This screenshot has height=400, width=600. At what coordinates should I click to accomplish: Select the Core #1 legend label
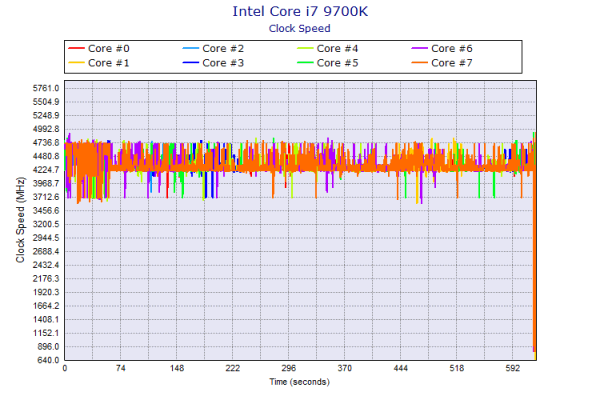point(109,63)
